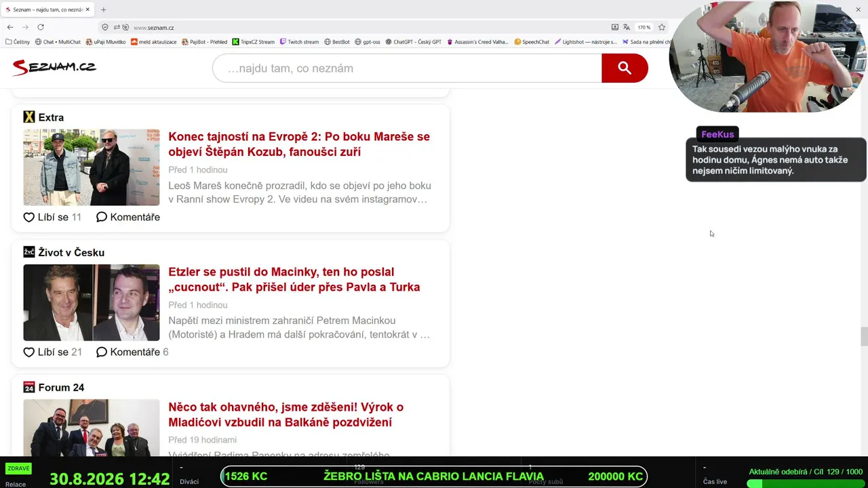This screenshot has height=488, width=868.
Task: Click the FeeKus chat username
Action: [717, 134]
